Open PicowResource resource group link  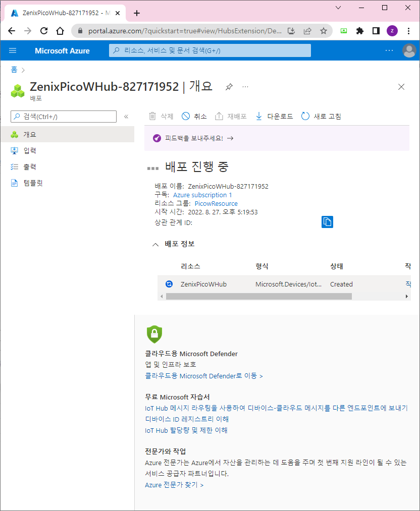point(216,203)
